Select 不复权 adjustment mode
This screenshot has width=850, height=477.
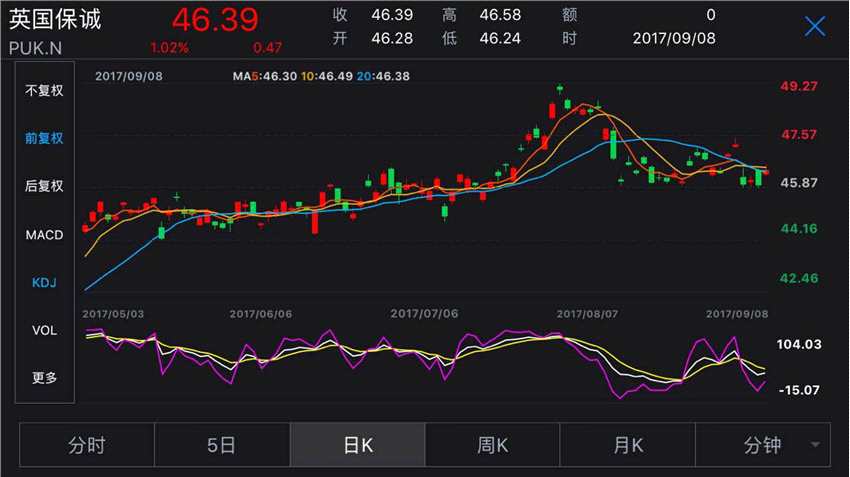tap(44, 90)
